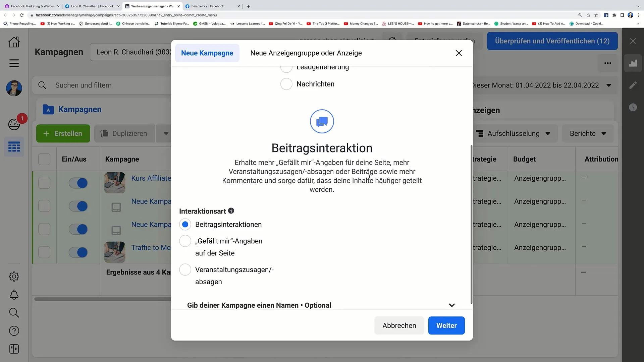Click the green Erstellen button
This screenshot has height=362, width=644.
click(63, 133)
